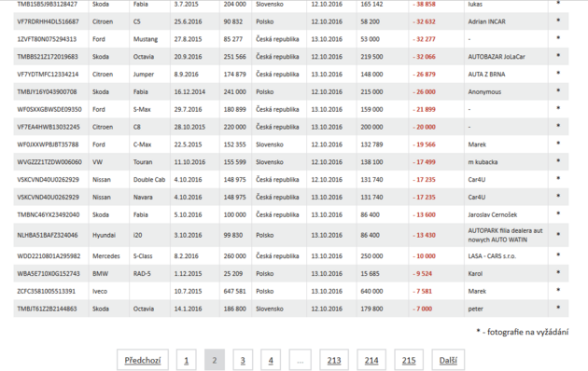Click asterisk icon in Mercedes S-Class row

(x=558, y=254)
